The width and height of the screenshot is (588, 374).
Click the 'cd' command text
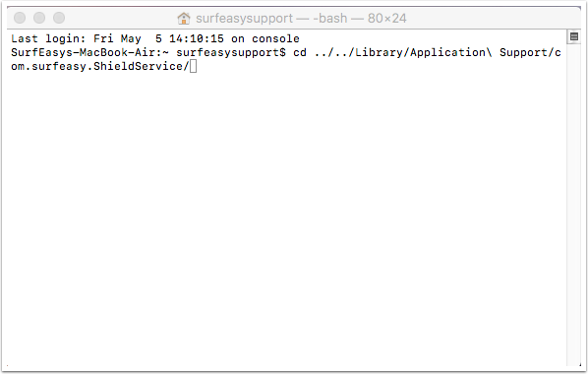pos(300,52)
